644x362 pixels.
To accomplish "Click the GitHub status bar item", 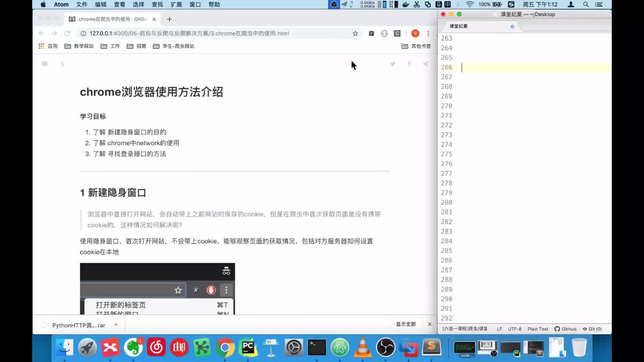I will pos(566,329).
